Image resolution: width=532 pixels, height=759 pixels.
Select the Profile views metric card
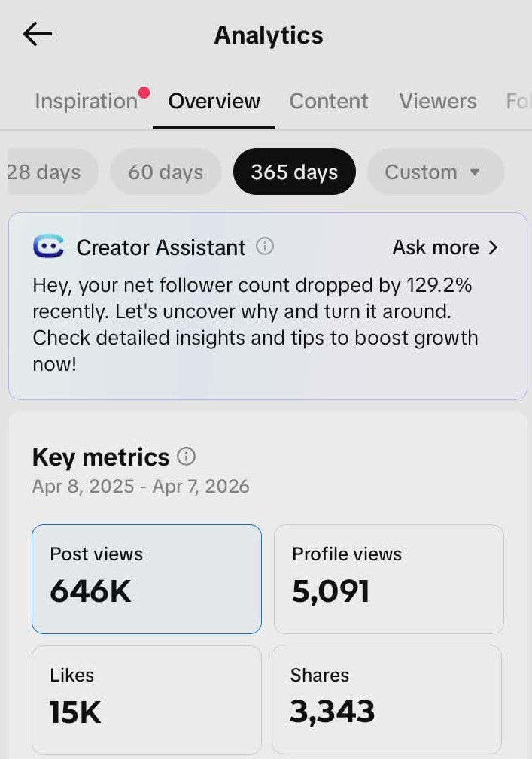(388, 578)
